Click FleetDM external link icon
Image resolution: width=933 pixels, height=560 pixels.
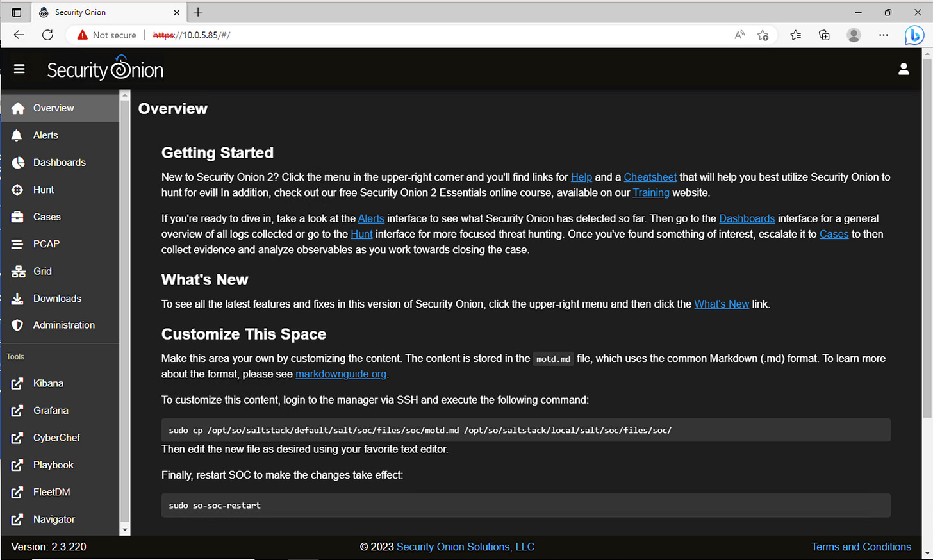(x=18, y=493)
